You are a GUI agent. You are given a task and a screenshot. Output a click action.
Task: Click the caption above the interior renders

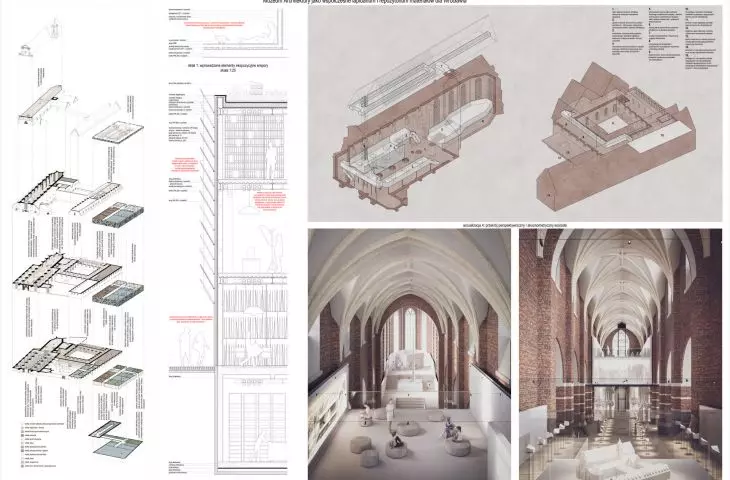click(x=514, y=225)
